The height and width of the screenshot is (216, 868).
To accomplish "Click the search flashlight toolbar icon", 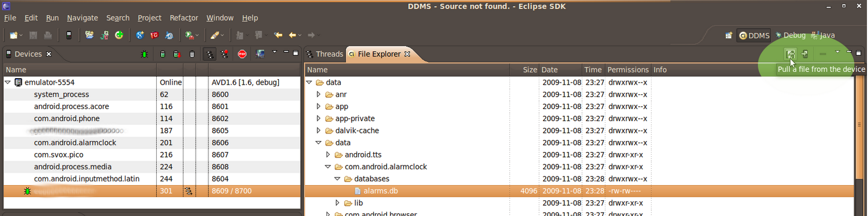I will pos(215,35).
